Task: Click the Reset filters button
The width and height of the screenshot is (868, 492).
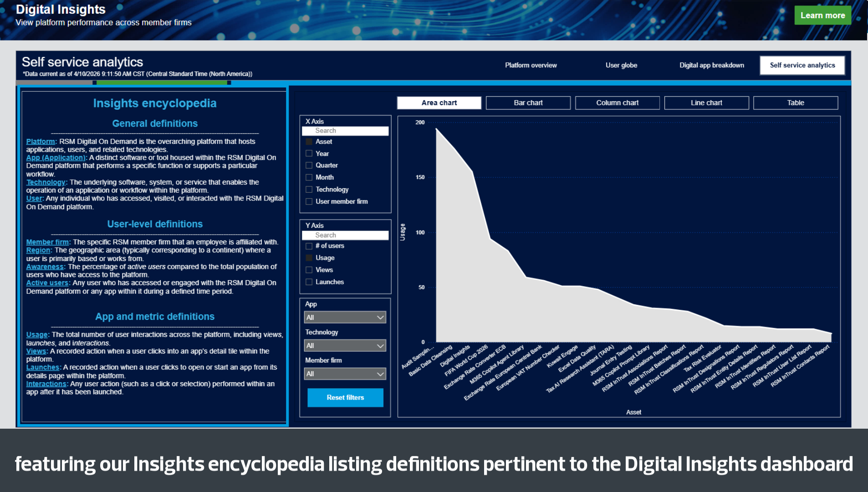Action: click(345, 398)
